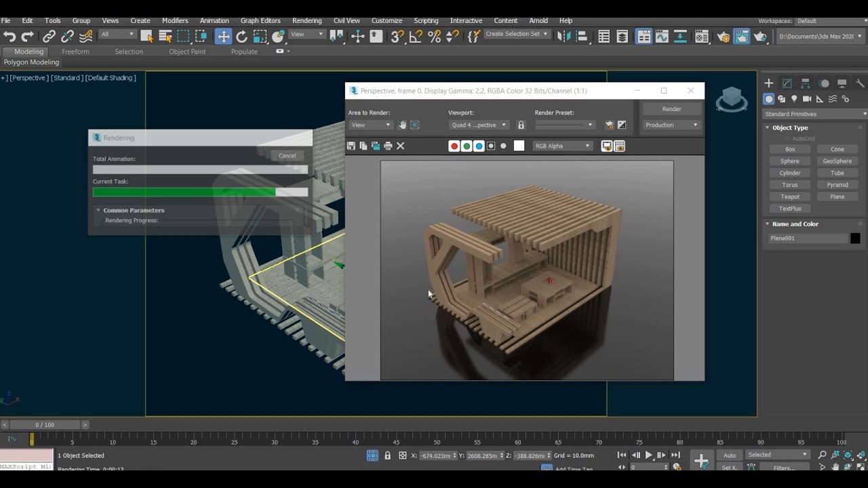Click the black object color swatch
Viewport: 868px width, 488px height.
(855, 238)
